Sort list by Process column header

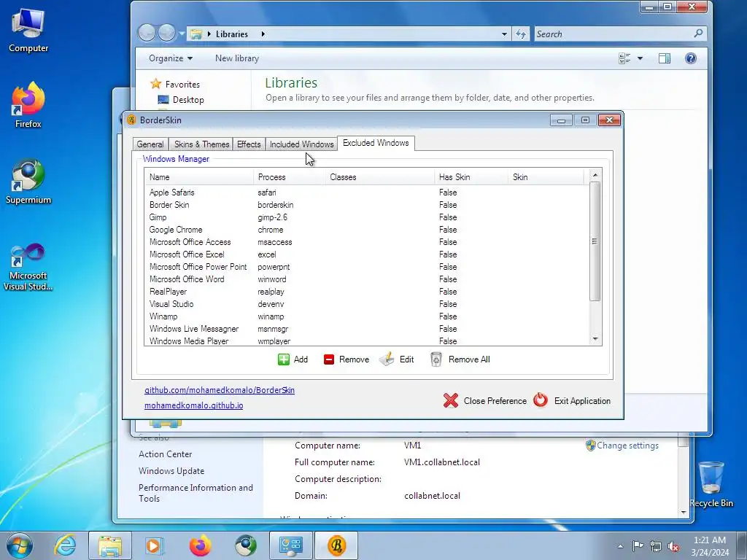290,177
